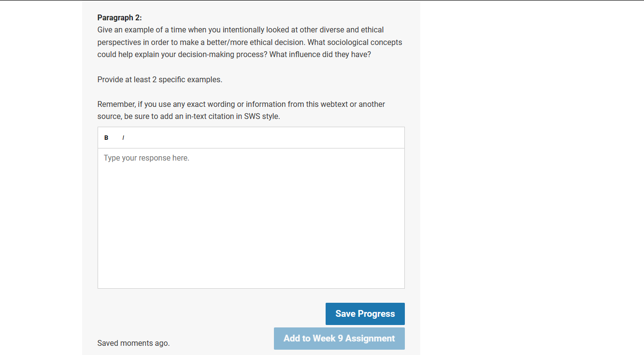Image resolution: width=644 pixels, height=355 pixels.
Task: Toggle italic formatting in the response editor
Action: (123, 138)
